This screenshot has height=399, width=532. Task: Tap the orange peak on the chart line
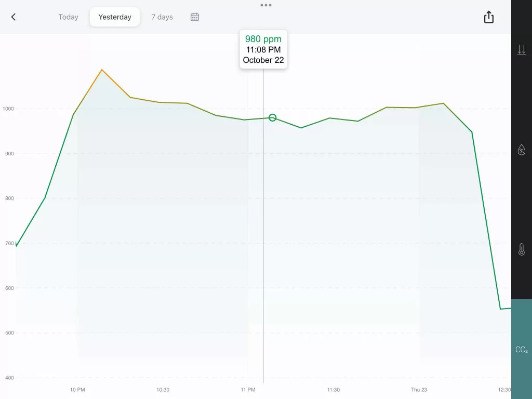click(x=102, y=70)
